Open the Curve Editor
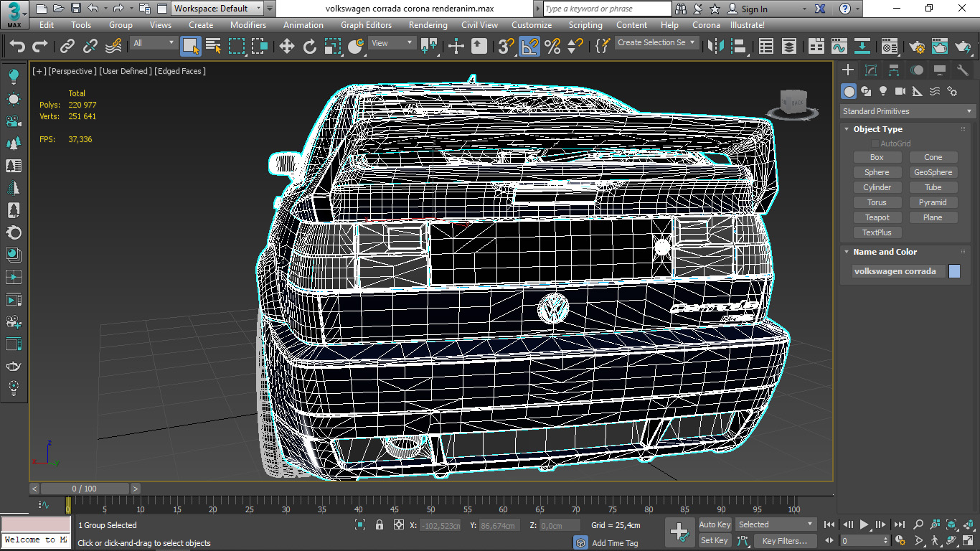The width and height of the screenshot is (980, 551). click(x=839, y=47)
